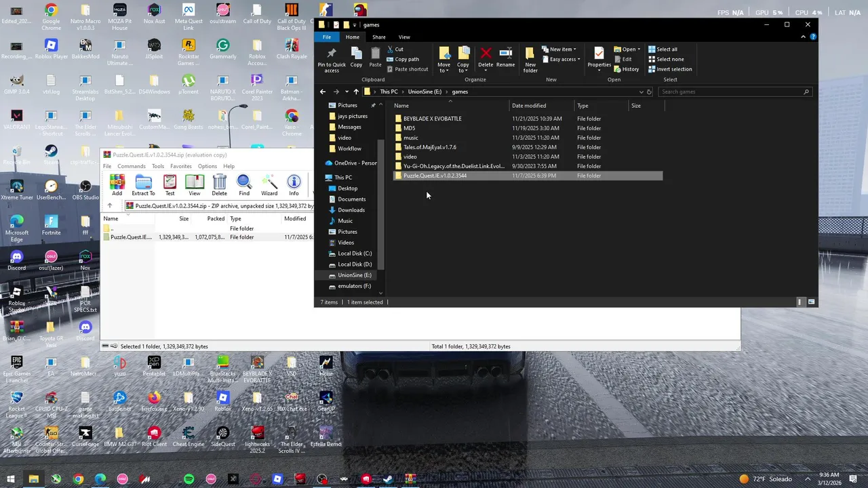This screenshot has height=488, width=868.
Task: Click Pin to Quick access in Explorer
Action: click(332, 60)
